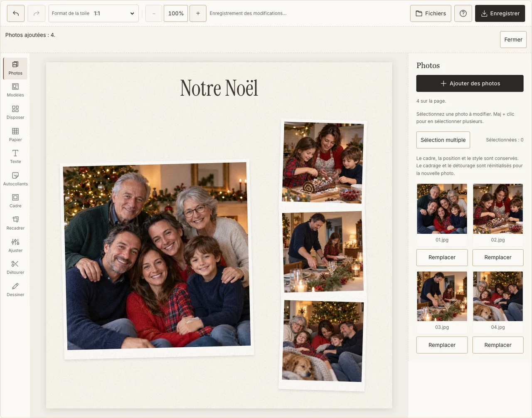Open the Papier options

pos(15,135)
